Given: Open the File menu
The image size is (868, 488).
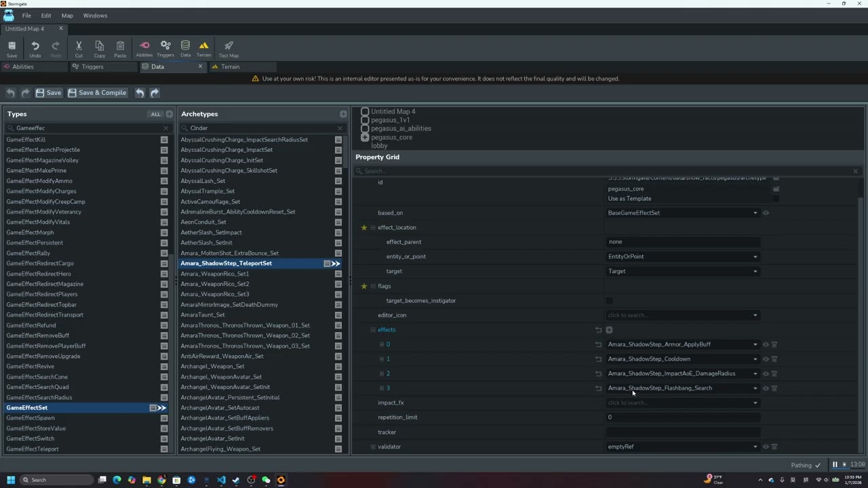Looking at the screenshot, I should [26, 16].
